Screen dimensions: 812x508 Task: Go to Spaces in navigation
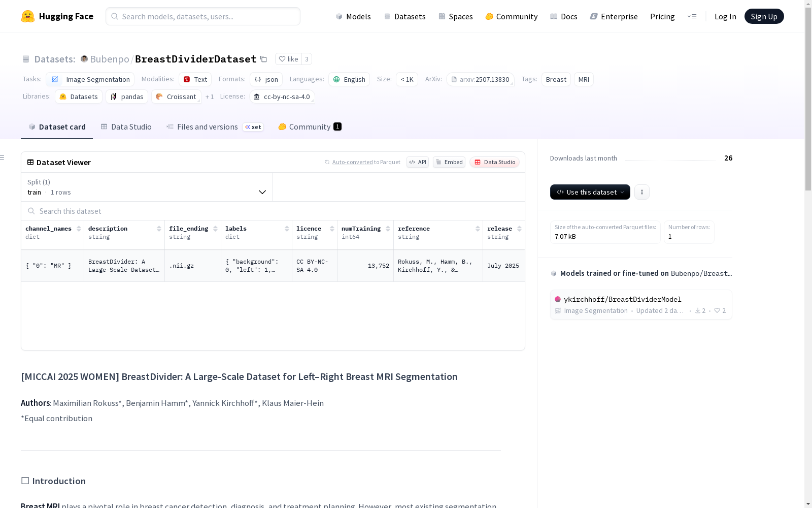(x=456, y=16)
